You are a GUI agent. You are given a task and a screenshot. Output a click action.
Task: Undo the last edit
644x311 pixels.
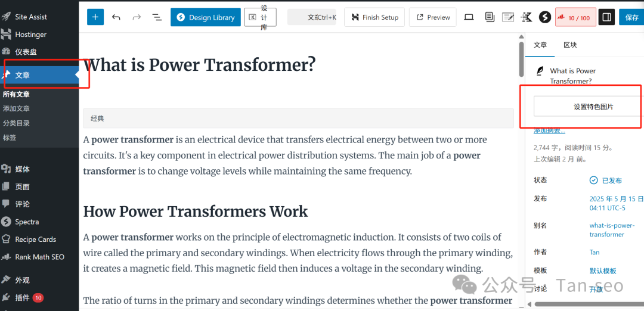[116, 17]
